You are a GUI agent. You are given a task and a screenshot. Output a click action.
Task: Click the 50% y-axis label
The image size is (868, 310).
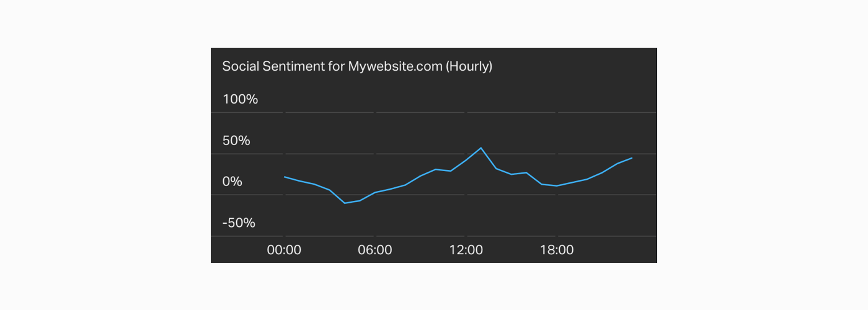tap(236, 141)
